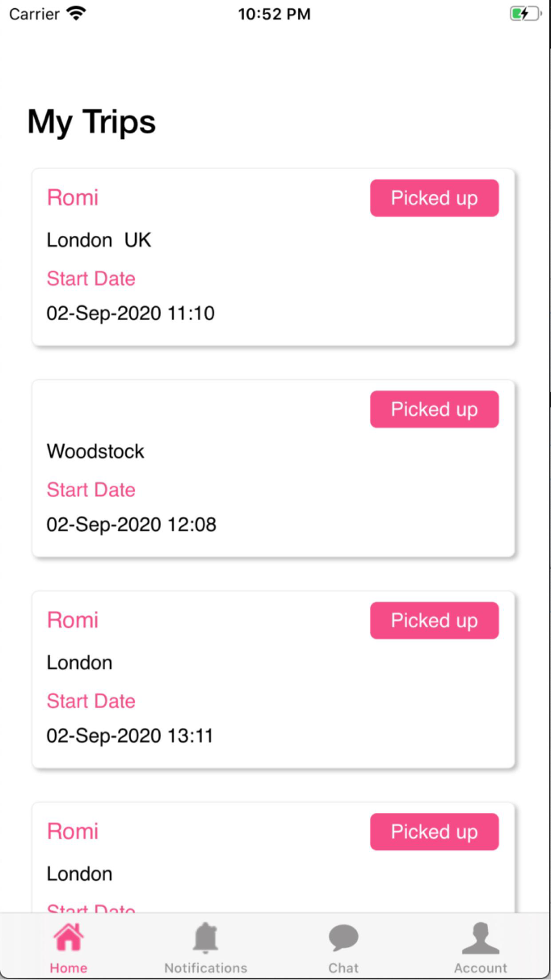Screen dimensions: 551x980
Task: Tap the 02-Sep-2020 12:08 start date
Action: [x=131, y=524]
